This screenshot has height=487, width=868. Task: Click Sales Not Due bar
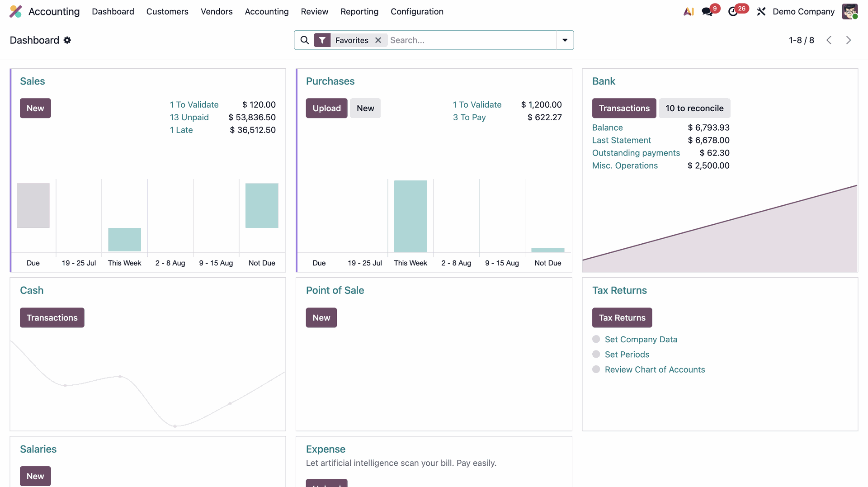click(262, 205)
